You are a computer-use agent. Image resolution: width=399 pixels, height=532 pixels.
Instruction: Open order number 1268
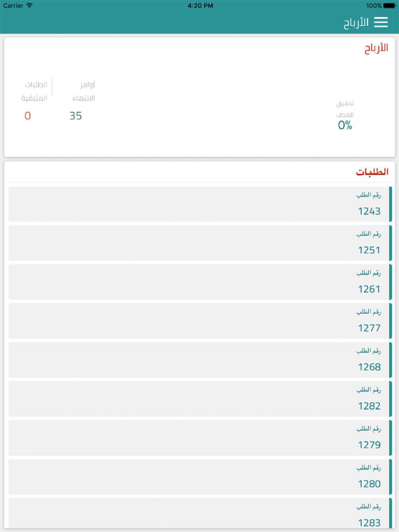point(200,360)
